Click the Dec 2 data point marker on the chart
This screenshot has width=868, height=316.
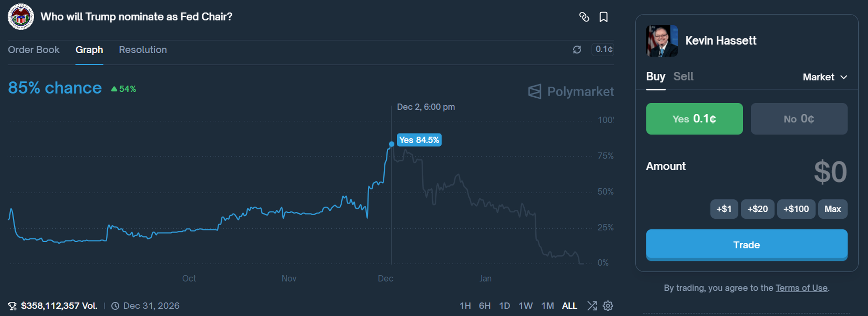click(x=392, y=144)
